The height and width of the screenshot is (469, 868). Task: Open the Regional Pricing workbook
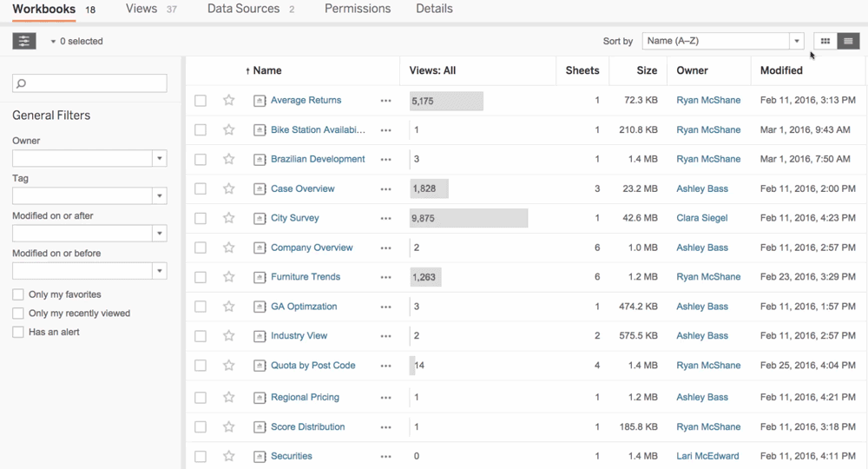click(x=305, y=398)
